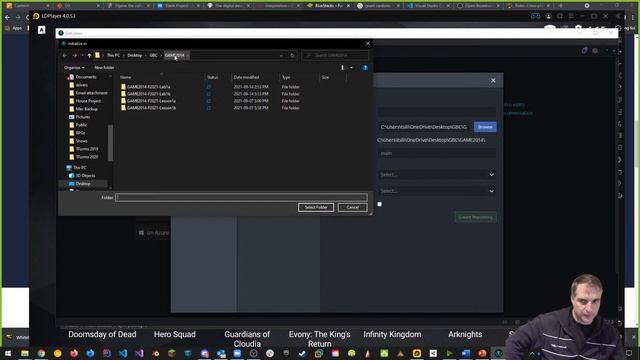This screenshot has height=360, width=640.
Task: Open drivers folder in the navigation pane
Action: click(x=82, y=85)
